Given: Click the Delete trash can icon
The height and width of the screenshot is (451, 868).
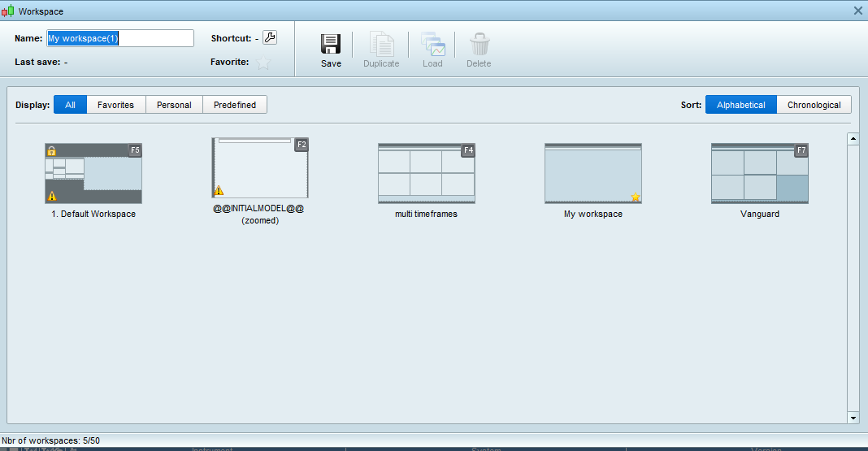Looking at the screenshot, I should 480,44.
